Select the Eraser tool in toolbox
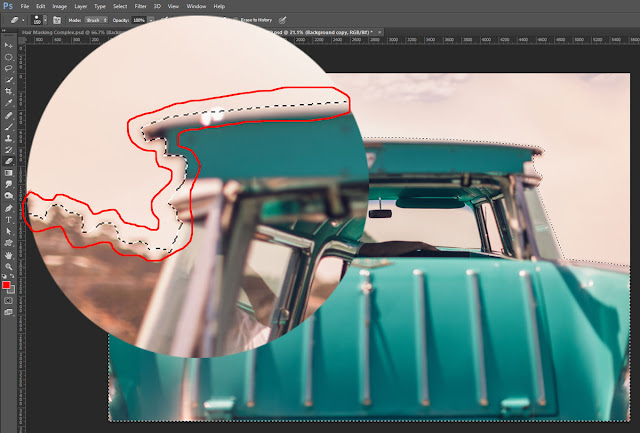Screen dimensions: 640x433 (9, 161)
